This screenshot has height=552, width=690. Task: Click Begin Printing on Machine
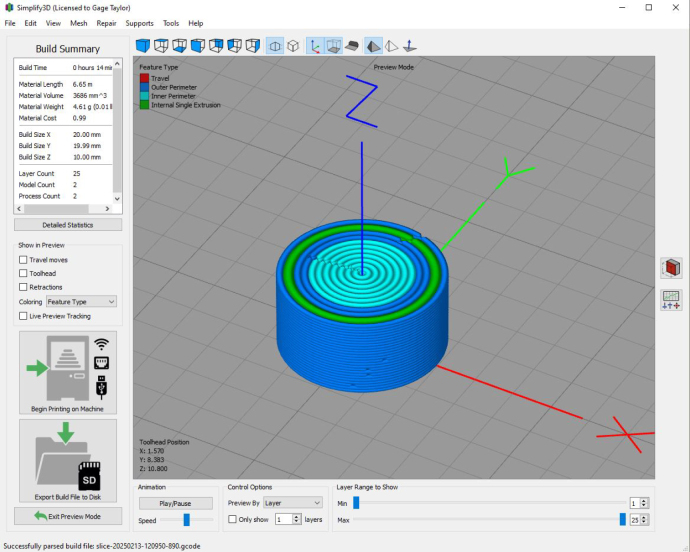(68, 372)
